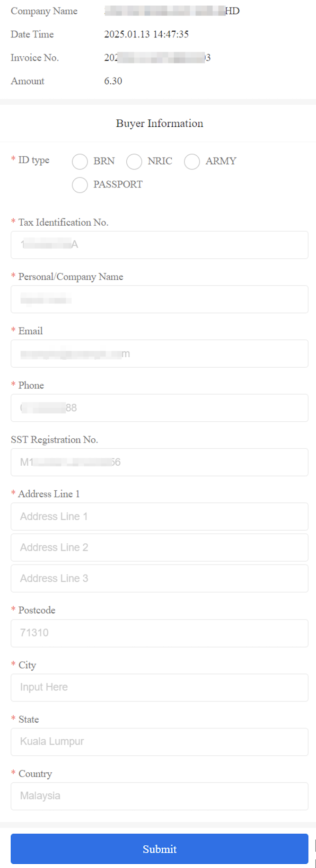
Task: Focus the Address Line 1 input
Action: coord(159,517)
